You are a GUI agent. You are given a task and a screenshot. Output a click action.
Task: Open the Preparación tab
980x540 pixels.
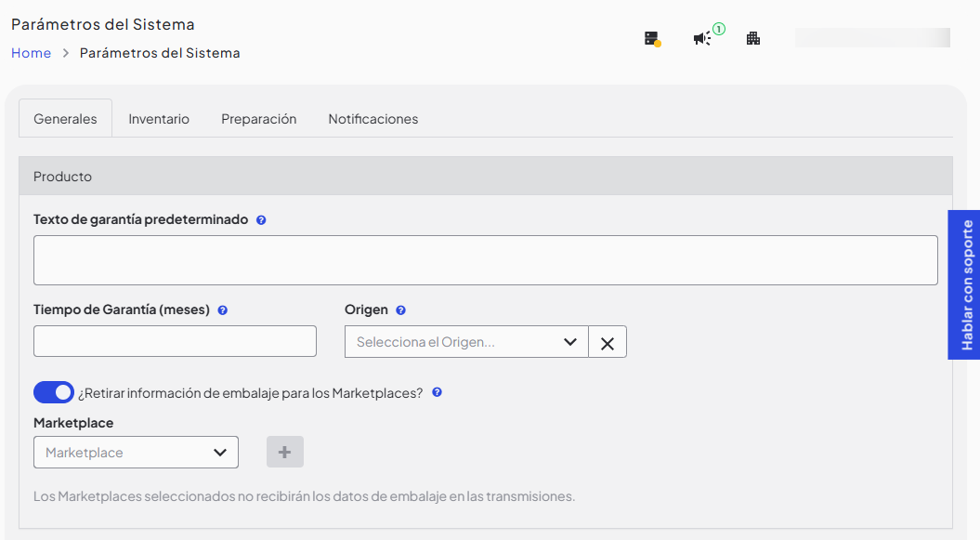[259, 119]
